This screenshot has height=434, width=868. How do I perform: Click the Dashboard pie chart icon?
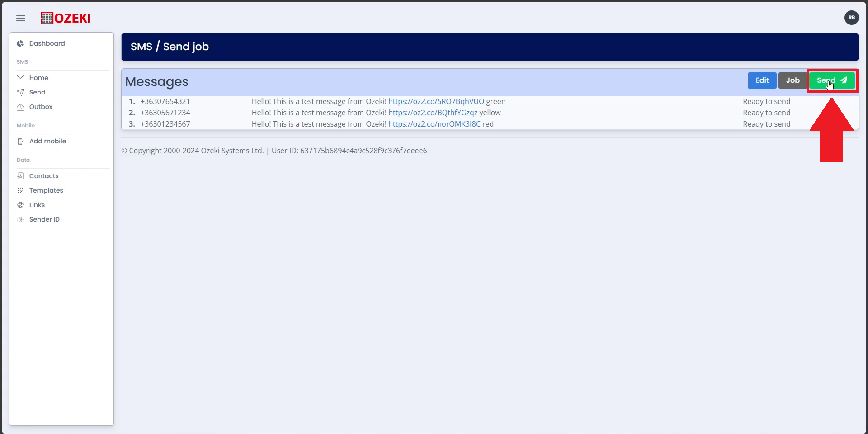pos(20,43)
